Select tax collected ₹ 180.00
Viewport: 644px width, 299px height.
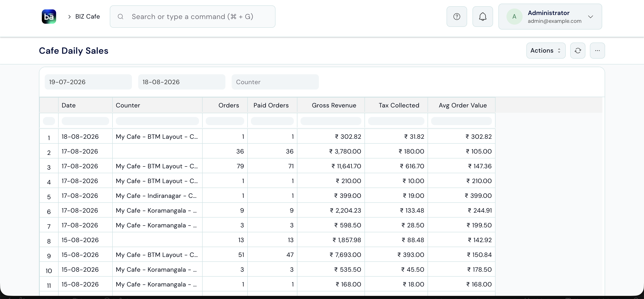pos(396,151)
